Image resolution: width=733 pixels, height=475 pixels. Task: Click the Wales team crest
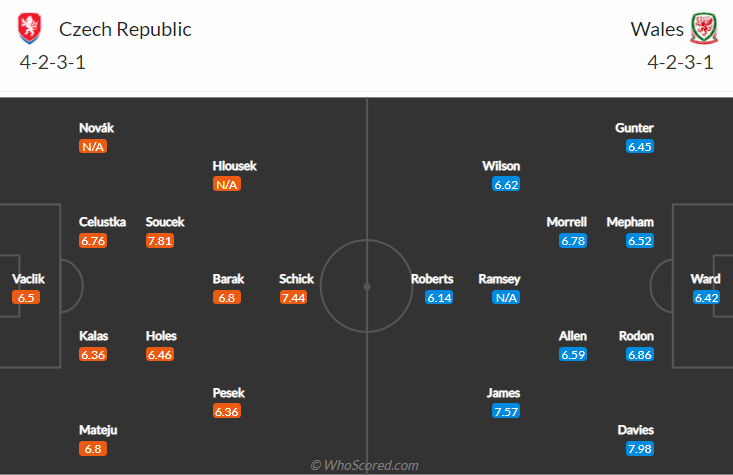coord(704,29)
